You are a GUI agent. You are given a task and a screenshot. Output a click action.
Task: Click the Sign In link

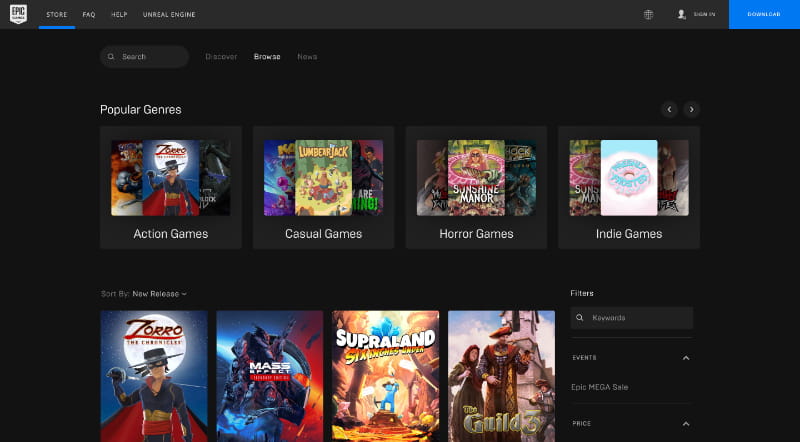click(x=704, y=14)
